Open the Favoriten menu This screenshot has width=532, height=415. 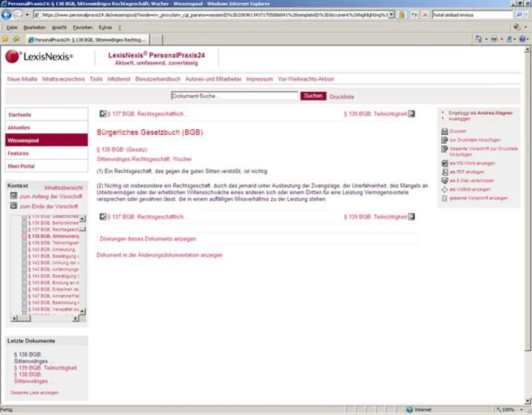pos(83,27)
